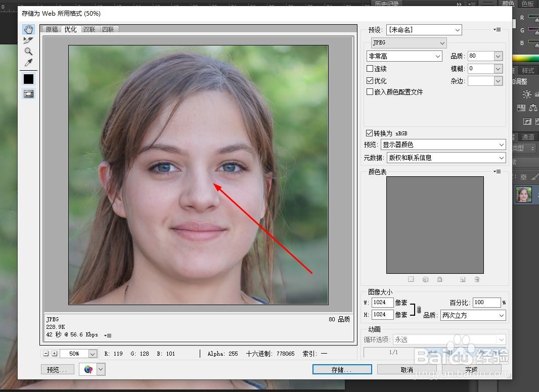Image resolution: width=539 pixels, height=392 pixels.
Task: Switch to the 双联 tab
Action: click(89, 29)
